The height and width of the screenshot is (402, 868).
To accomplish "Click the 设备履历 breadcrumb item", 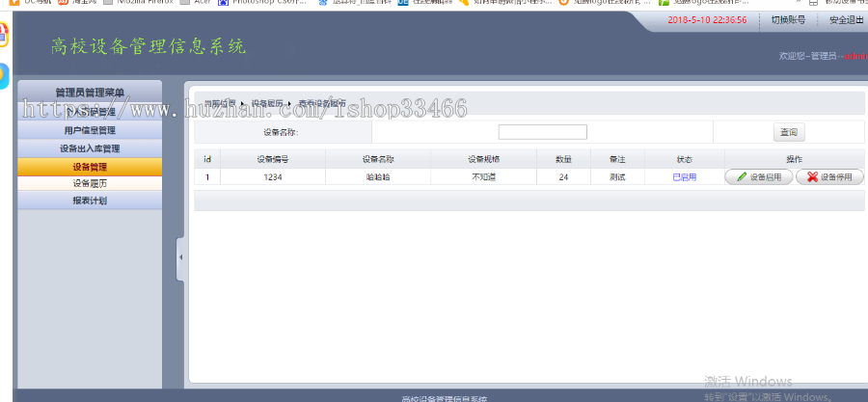I will 267,103.
